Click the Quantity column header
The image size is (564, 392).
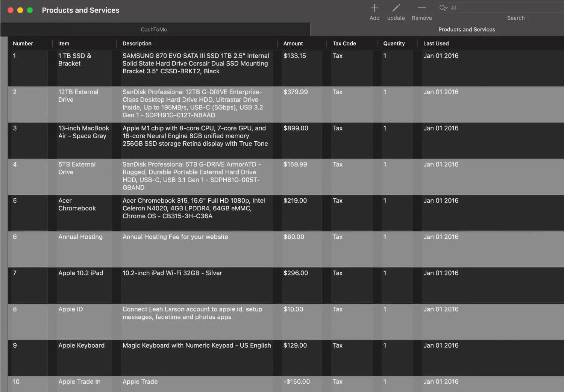[x=394, y=44]
